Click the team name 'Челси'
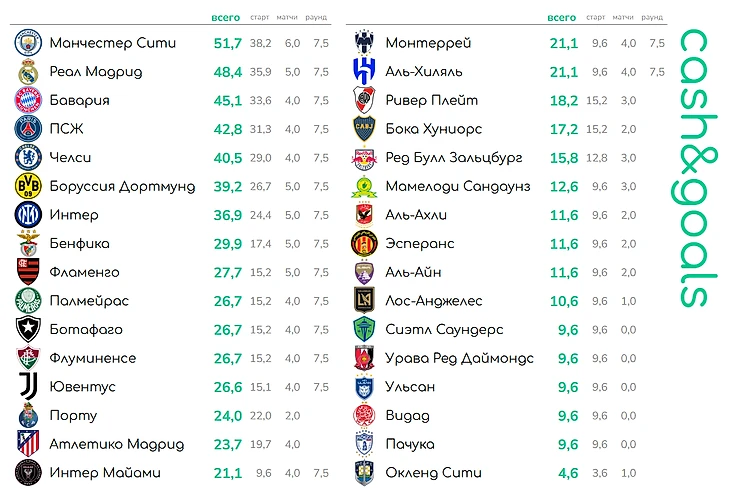Viewport: 730px width, 491px height. [x=70, y=158]
